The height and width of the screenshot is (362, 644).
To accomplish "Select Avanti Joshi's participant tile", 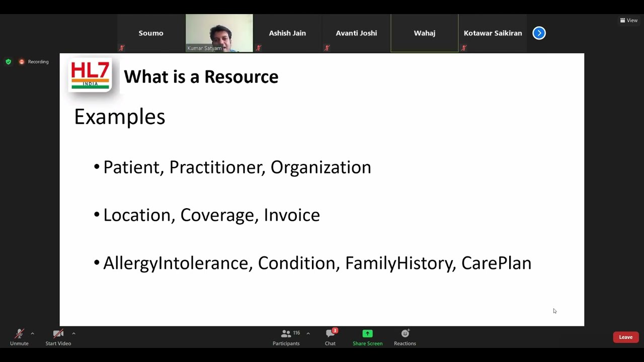I will [x=356, y=33].
